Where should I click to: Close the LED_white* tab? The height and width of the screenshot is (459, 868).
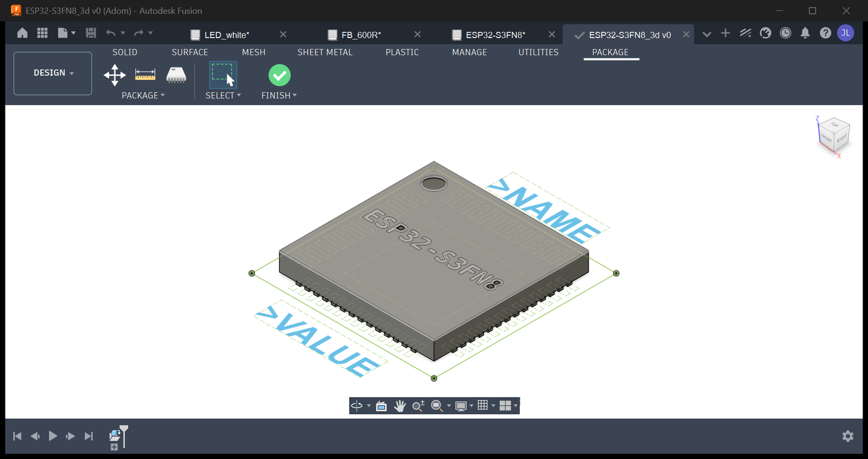coord(283,34)
